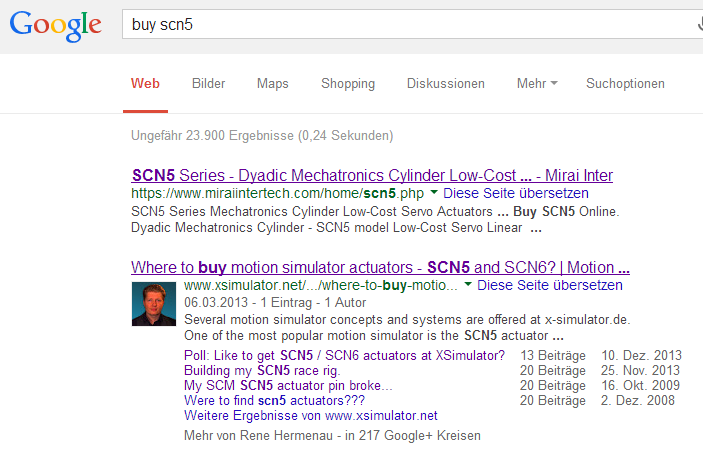Viewport: 703px width, 451px height.
Task: Click 'Mehr von Rene Hermenau' link
Action: click(x=258, y=435)
